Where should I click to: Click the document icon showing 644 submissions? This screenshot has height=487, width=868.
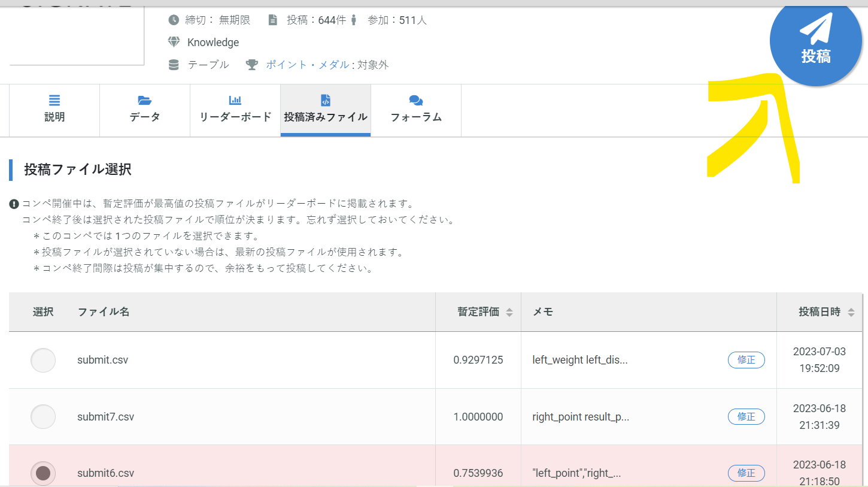273,19
